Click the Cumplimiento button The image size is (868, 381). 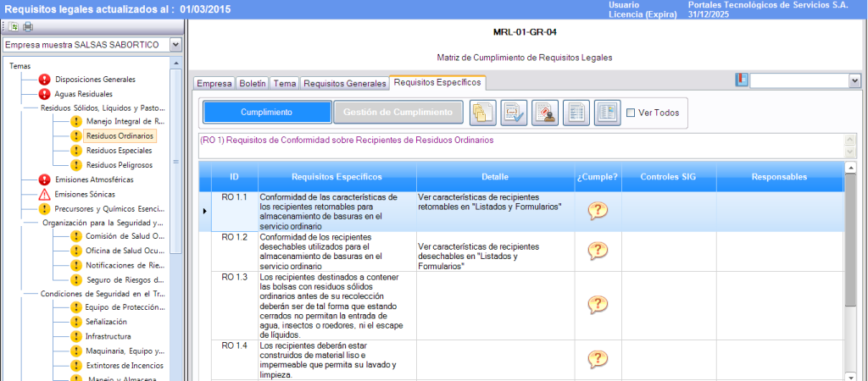tap(267, 113)
